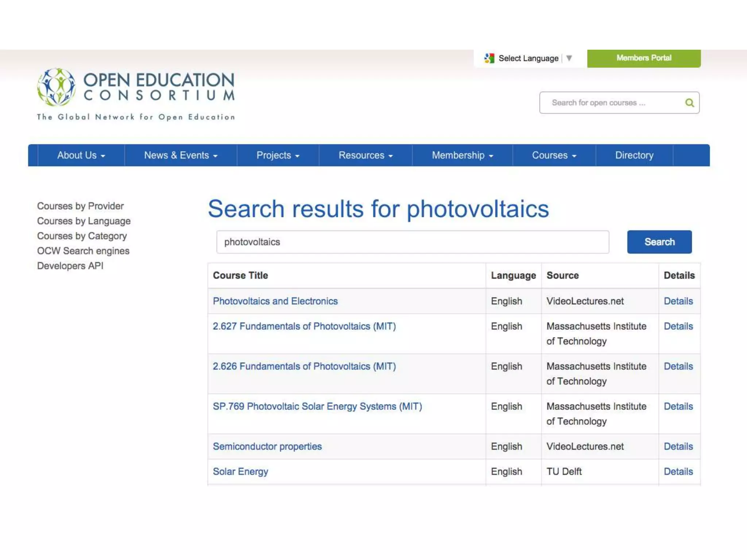The image size is (747, 560).
Task: Open Courses by Provider sidebar link
Action: [x=80, y=206]
